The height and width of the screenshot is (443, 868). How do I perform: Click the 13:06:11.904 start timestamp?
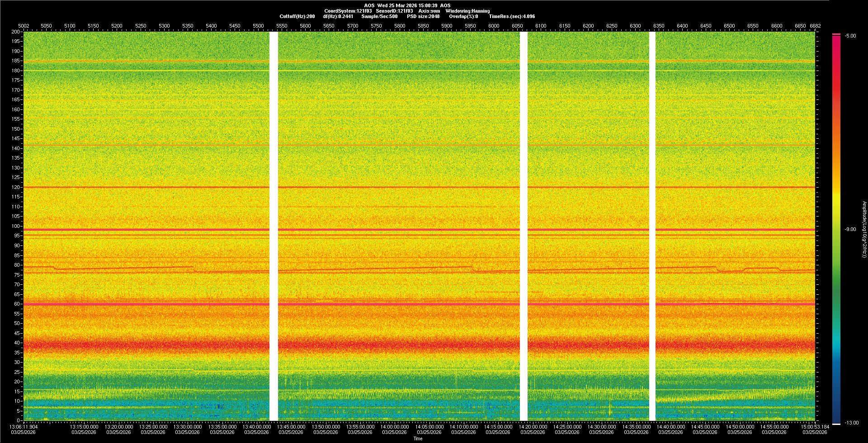tap(24, 426)
